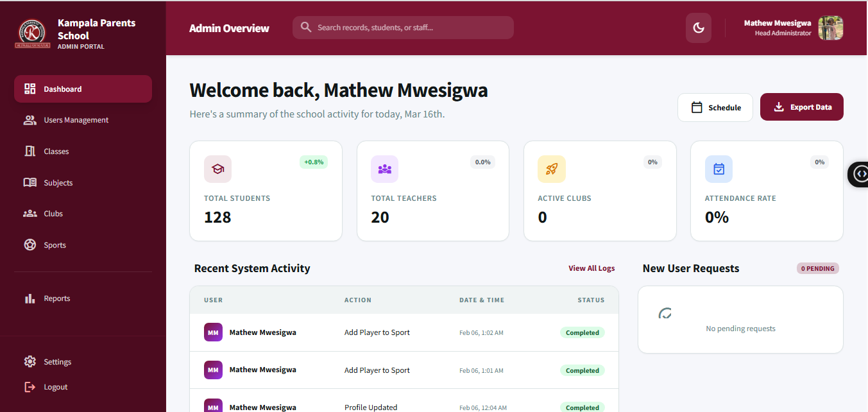Click the Attendance Rate checklist calendar icon

719,169
